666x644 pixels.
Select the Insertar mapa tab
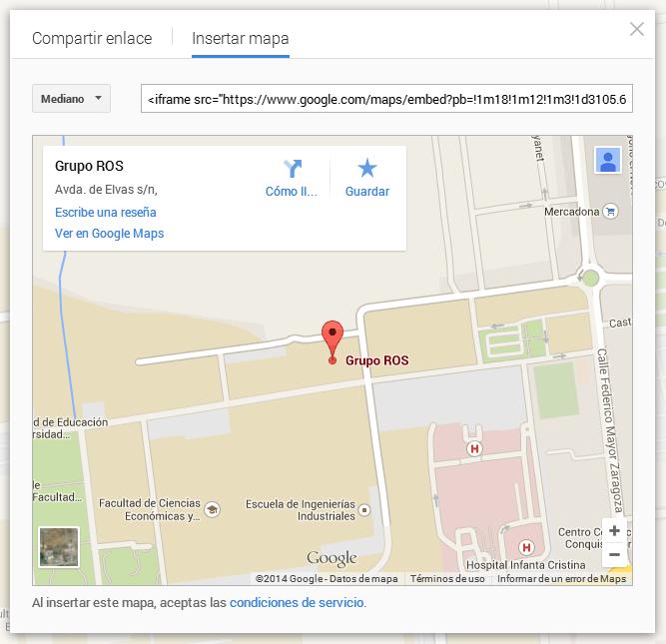pos(241,38)
